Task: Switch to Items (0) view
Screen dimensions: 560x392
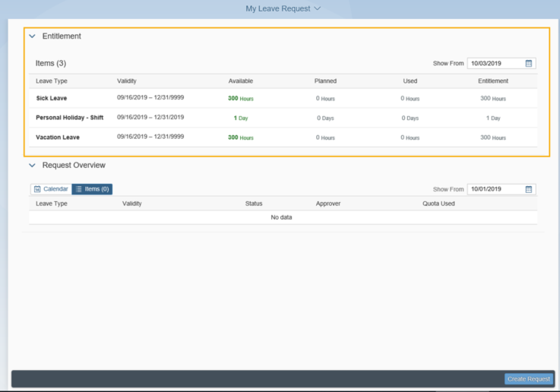Action: click(x=92, y=189)
